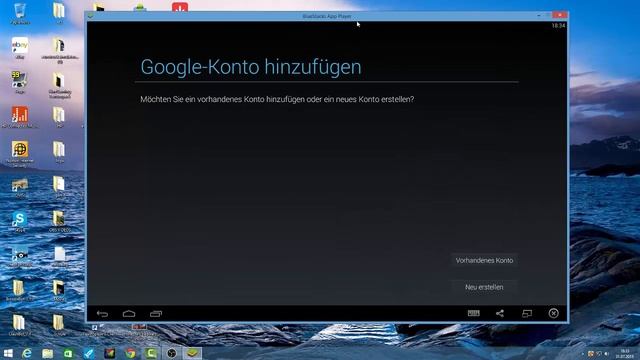Click the circled X exit icon

pyautogui.click(x=553, y=313)
